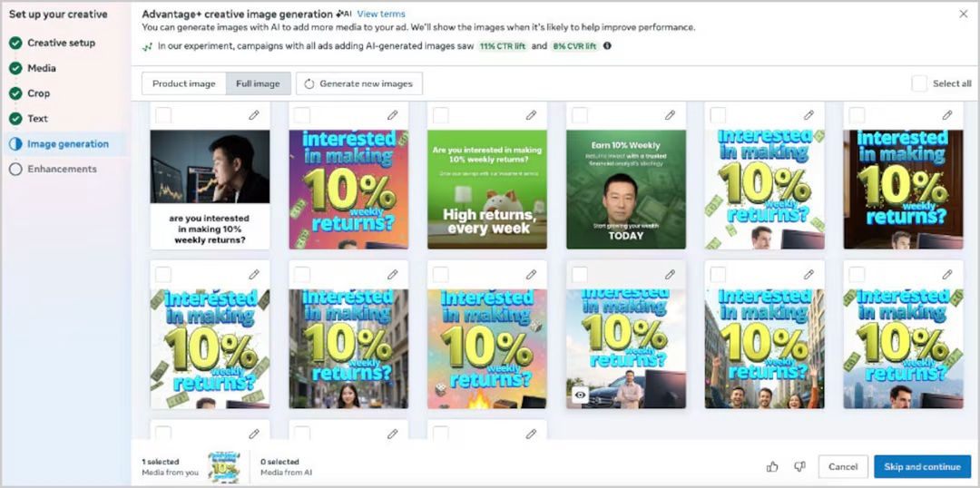Click the info icon beside CVR lift
The image size is (980, 488).
pyautogui.click(x=607, y=45)
